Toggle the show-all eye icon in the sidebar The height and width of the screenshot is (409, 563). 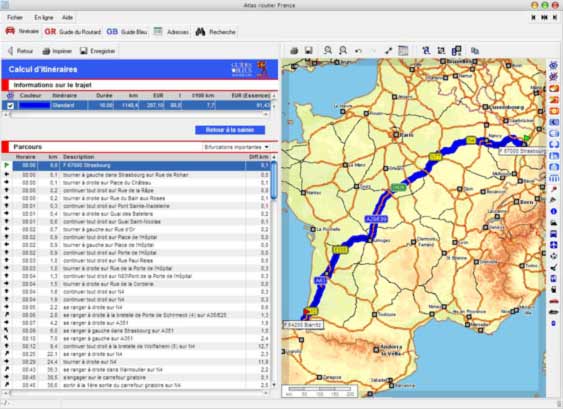pos(554,65)
